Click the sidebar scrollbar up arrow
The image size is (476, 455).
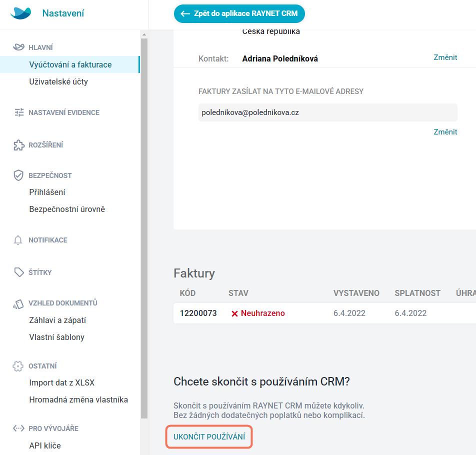[144, 34]
